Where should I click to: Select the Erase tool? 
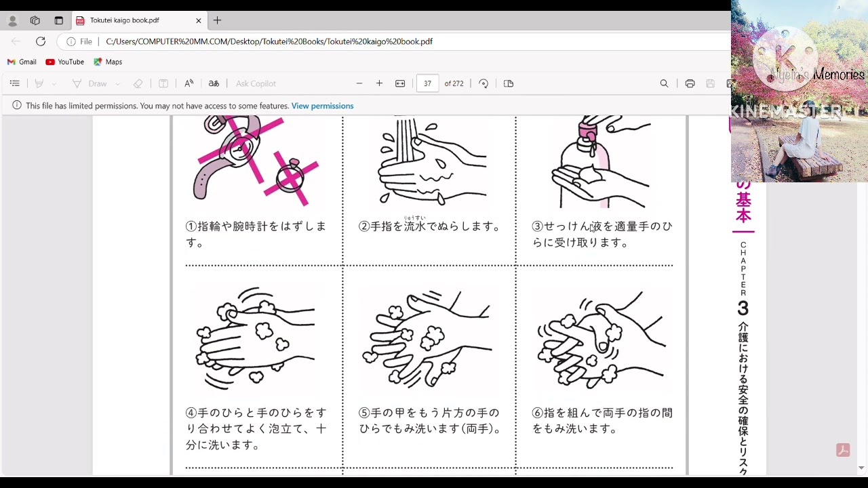[x=138, y=83]
